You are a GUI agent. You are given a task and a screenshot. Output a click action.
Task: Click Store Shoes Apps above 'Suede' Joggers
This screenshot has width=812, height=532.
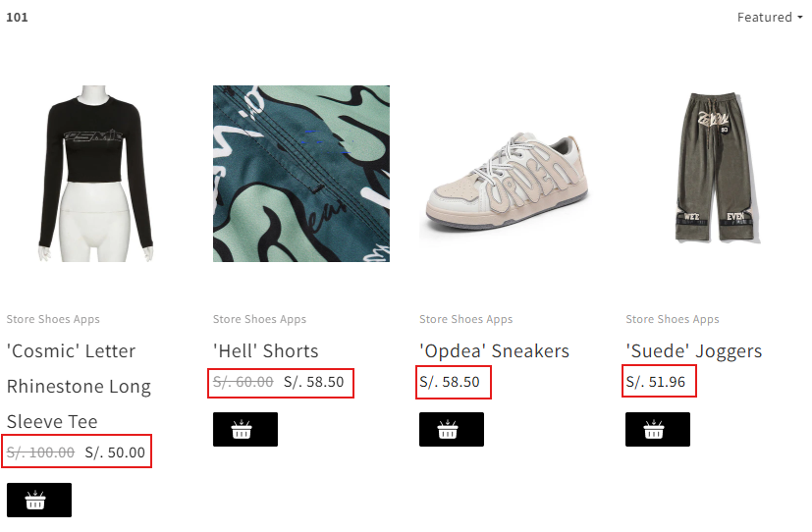click(x=672, y=319)
